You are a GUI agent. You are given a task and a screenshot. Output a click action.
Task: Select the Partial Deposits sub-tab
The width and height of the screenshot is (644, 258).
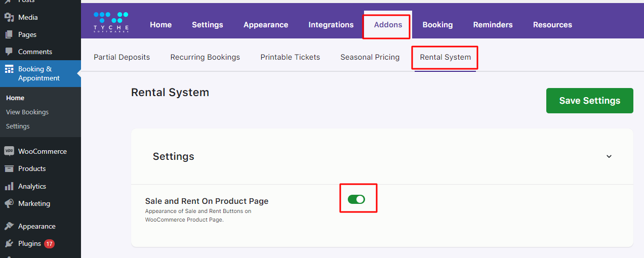tap(122, 57)
